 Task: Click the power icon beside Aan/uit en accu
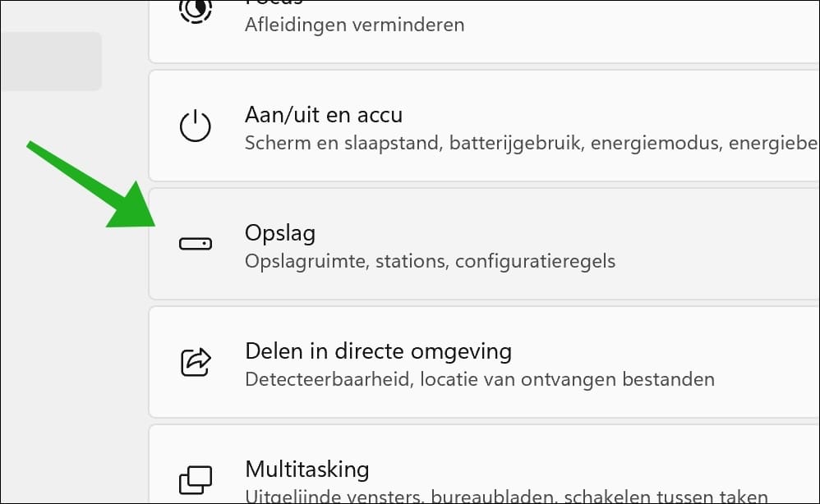[196, 127]
